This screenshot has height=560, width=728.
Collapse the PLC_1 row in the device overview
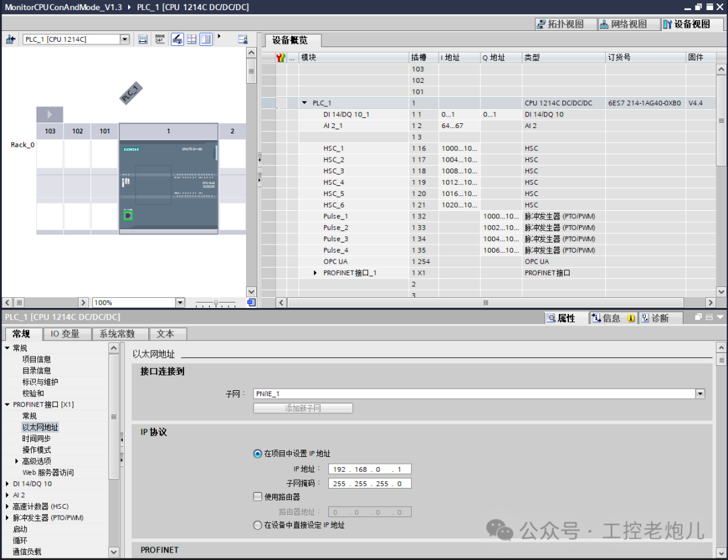pos(305,103)
